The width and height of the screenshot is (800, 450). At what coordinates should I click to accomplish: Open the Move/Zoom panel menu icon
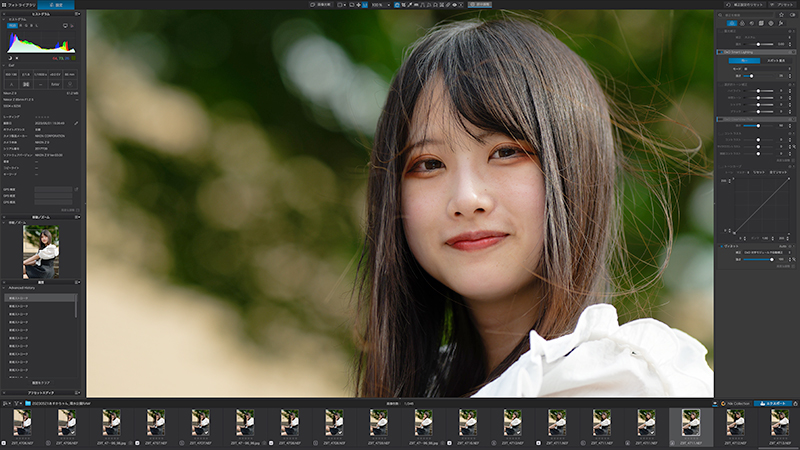pyautogui.click(x=78, y=217)
